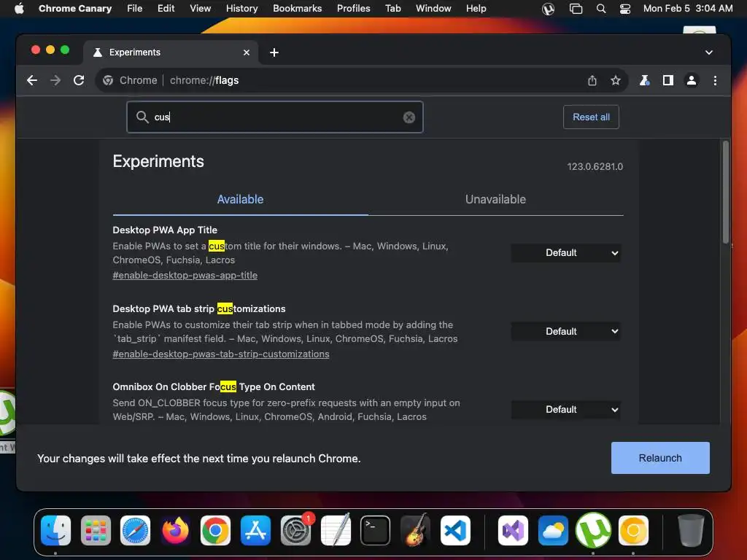Viewport: 747px width, 560px height.
Task: Open the tab search chevron in the tab strip
Action: coord(709,52)
